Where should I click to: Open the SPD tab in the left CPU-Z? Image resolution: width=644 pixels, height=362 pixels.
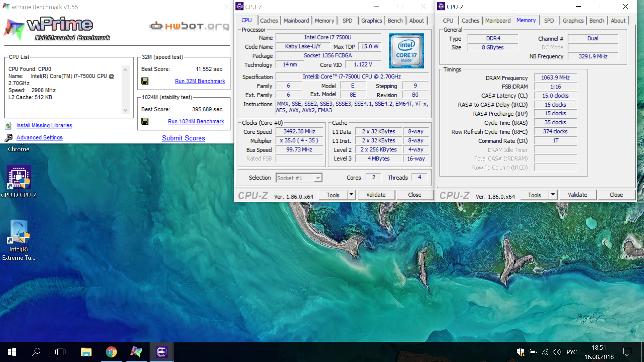(x=347, y=20)
